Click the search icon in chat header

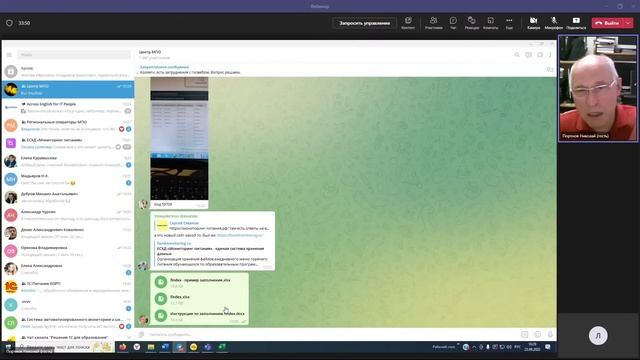(517, 55)
